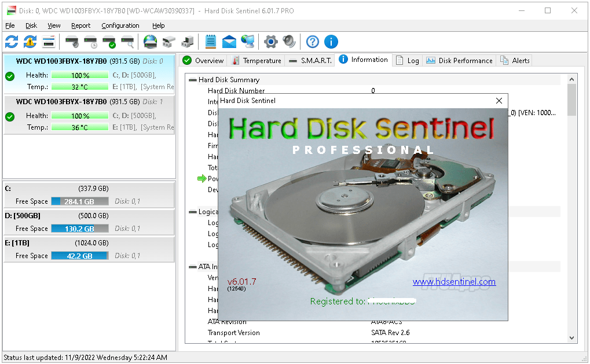The height and width of the screenshot is (364, 590).
Task: Click the gray disk drives toolbar icon
Action: pos(169,42)
